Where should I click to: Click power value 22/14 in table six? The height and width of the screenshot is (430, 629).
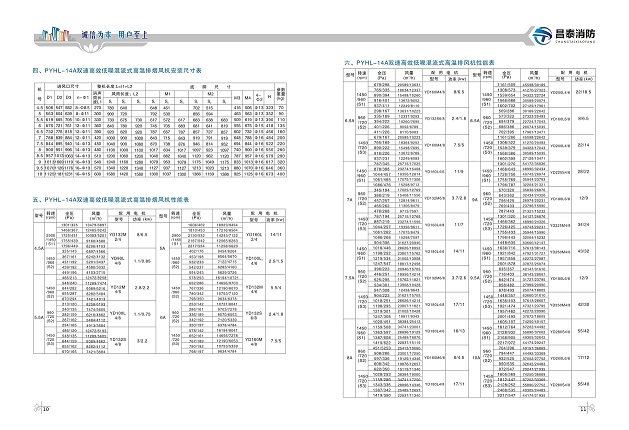click(583, 145)
